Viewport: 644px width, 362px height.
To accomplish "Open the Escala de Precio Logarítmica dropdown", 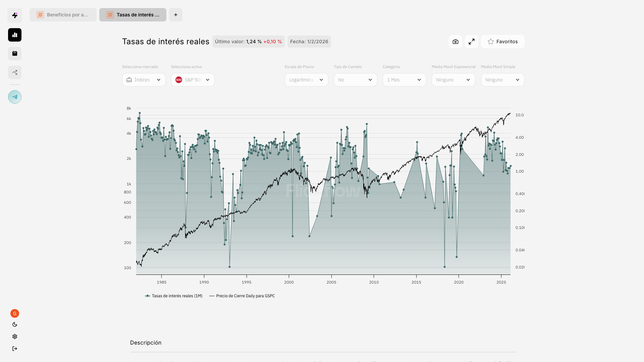I will (x=307, y=80).
